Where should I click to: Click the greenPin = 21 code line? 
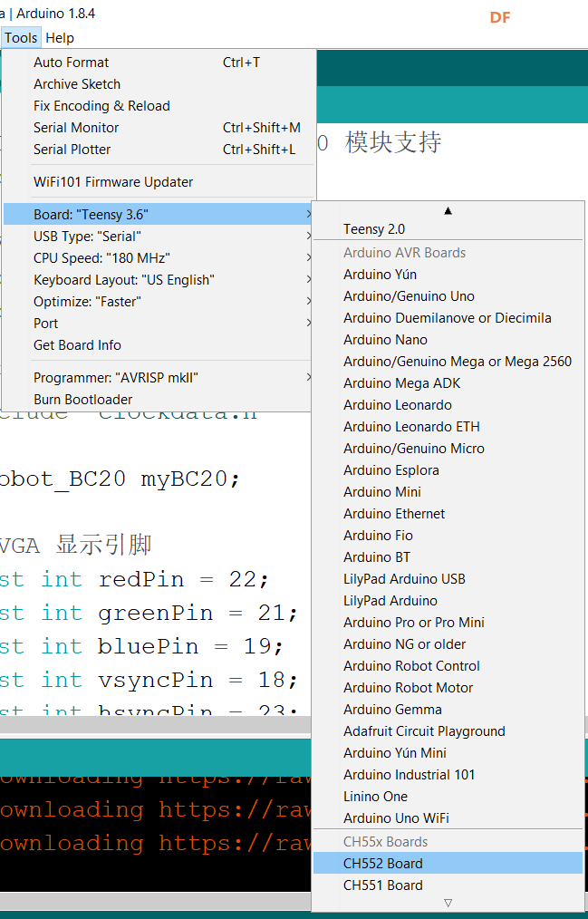click(x=149, y=613)
